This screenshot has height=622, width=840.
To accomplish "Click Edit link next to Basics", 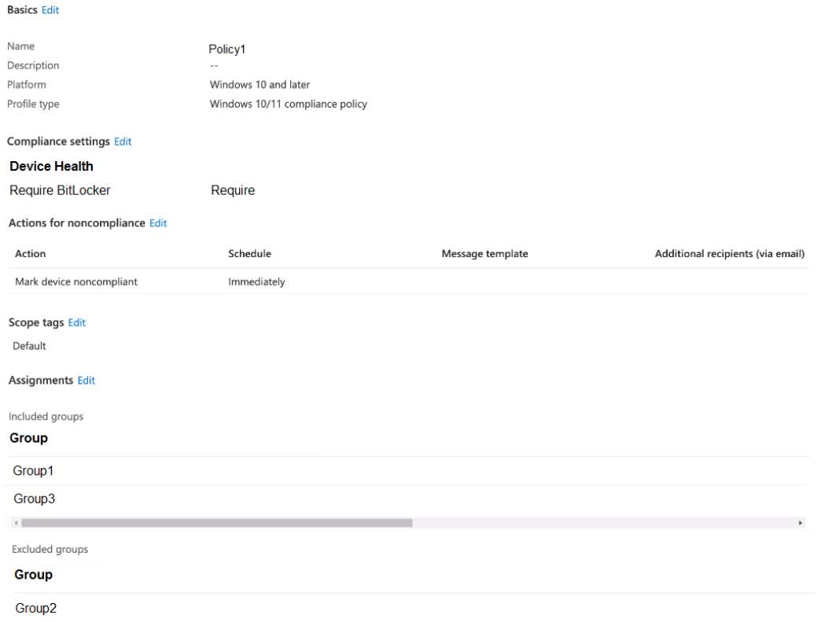I will coord(50,10).
